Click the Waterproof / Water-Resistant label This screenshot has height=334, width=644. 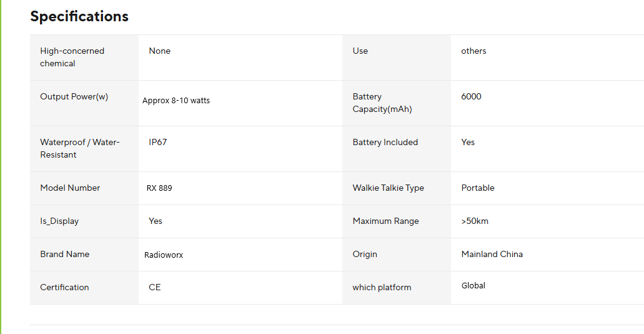tap(79, 148)
